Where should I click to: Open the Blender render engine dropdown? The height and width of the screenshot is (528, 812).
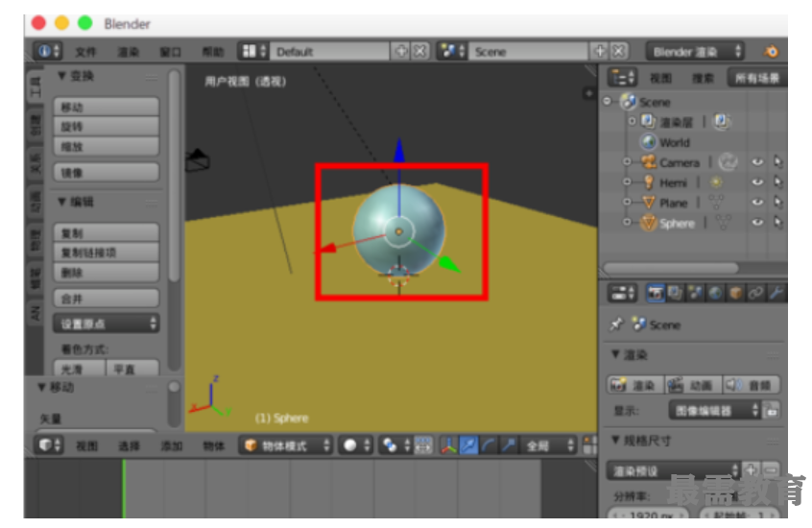pos(695,51)
